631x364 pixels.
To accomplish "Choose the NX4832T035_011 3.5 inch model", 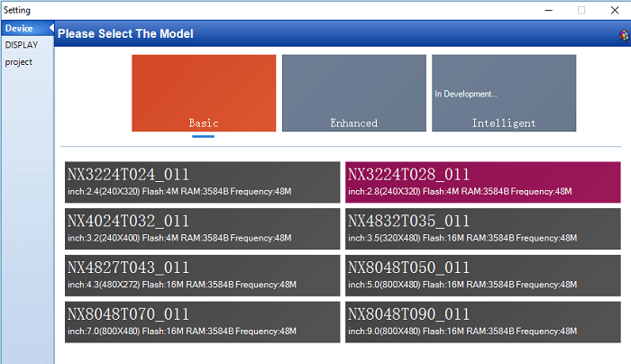I will (483, 228).
